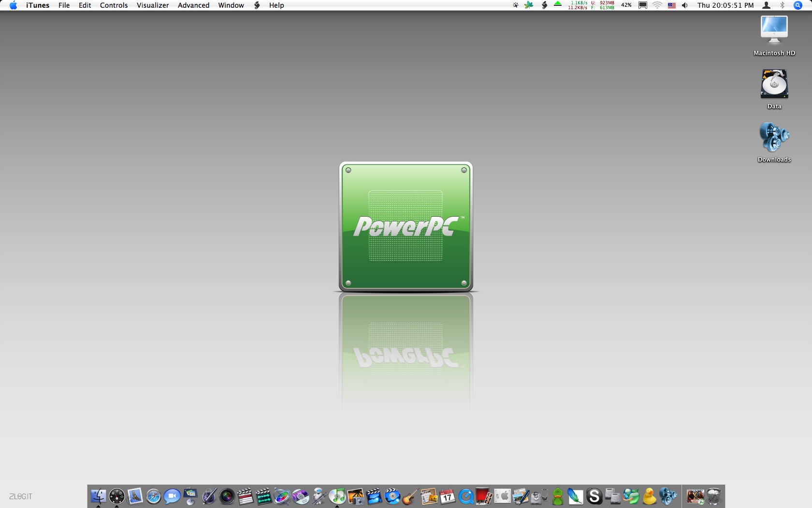Launch Cyberduck yellow duck in dock

[x=649, y=496]
